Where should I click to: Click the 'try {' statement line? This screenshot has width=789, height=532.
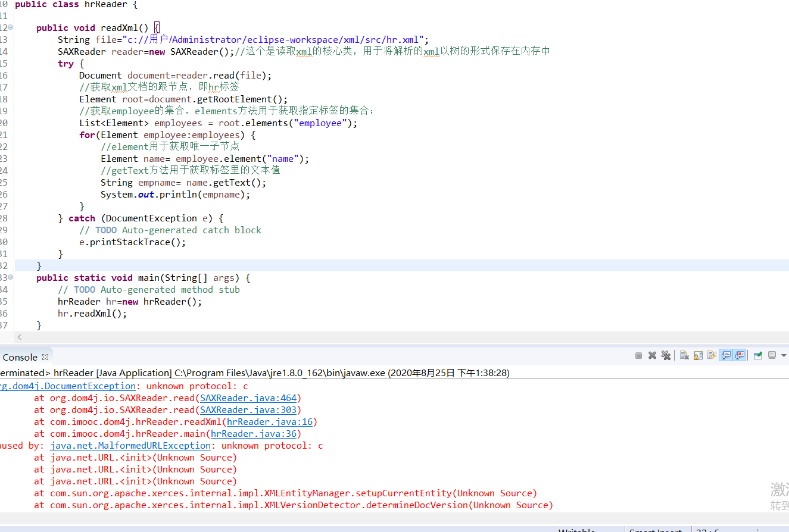(71, 63)
